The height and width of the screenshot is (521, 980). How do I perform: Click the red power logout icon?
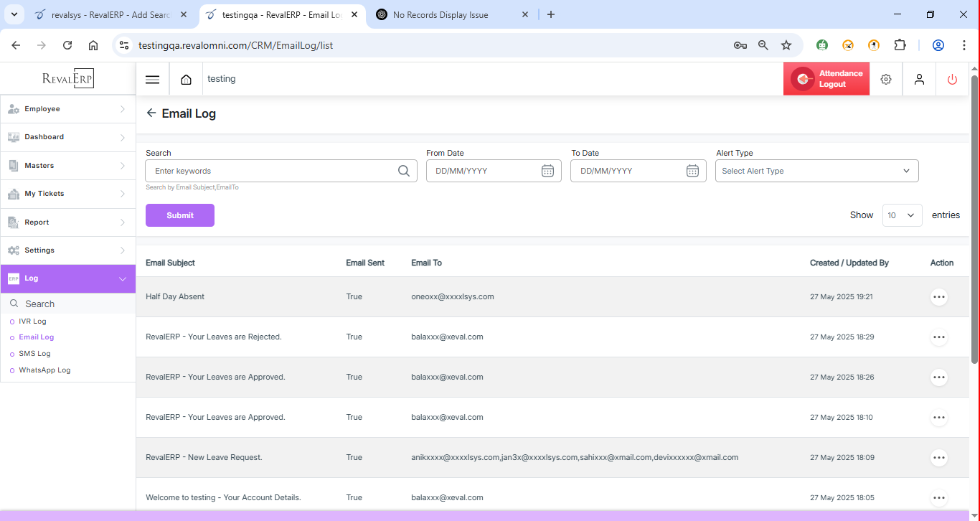pos(952,80)
